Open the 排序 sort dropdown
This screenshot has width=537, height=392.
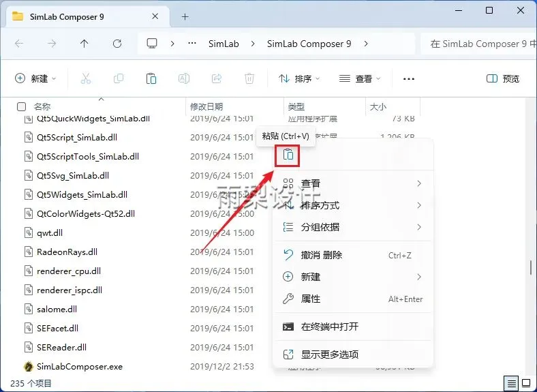[299, 78]
